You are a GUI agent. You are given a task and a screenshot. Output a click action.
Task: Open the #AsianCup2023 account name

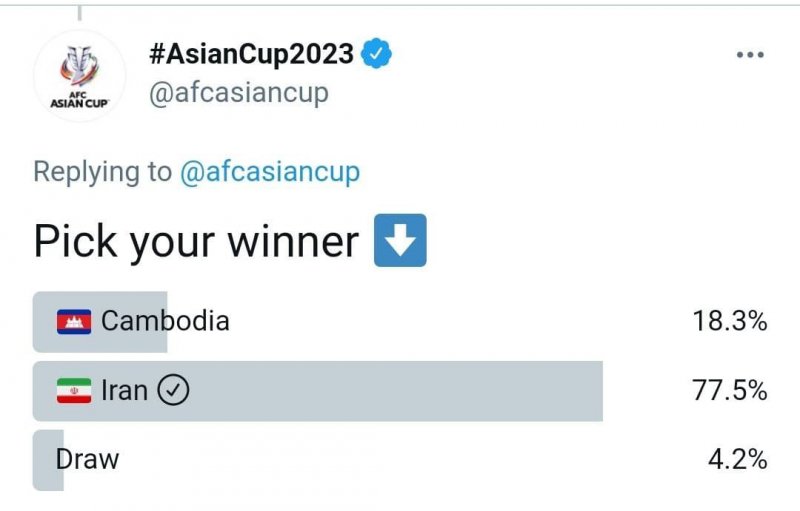pyautogui.click(x=251, y=53)
